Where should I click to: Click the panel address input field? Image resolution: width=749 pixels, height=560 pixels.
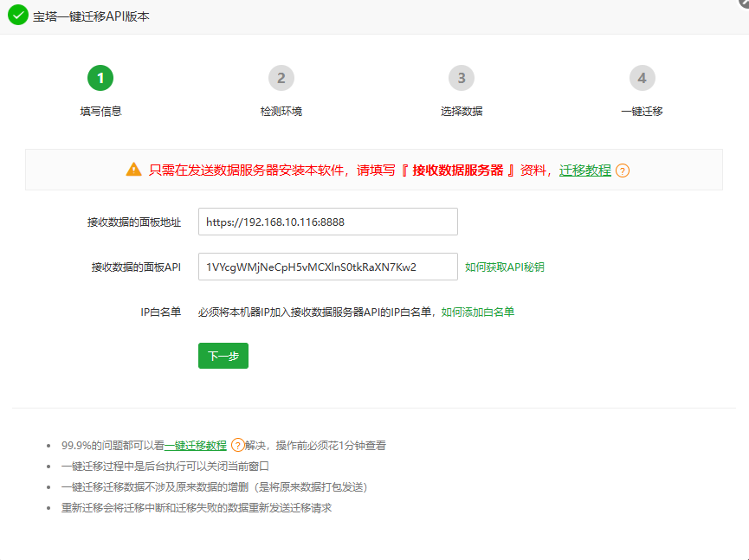[x=327, y=222]
